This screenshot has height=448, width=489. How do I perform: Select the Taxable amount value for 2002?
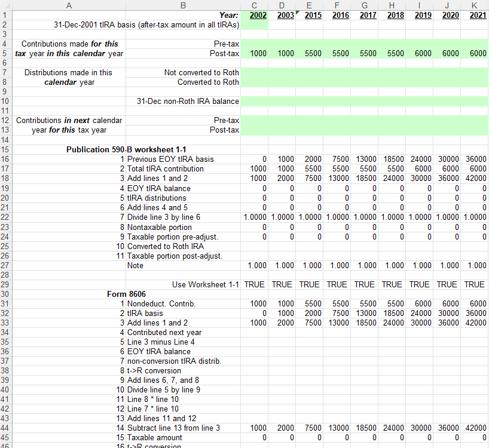click(254, 437)
